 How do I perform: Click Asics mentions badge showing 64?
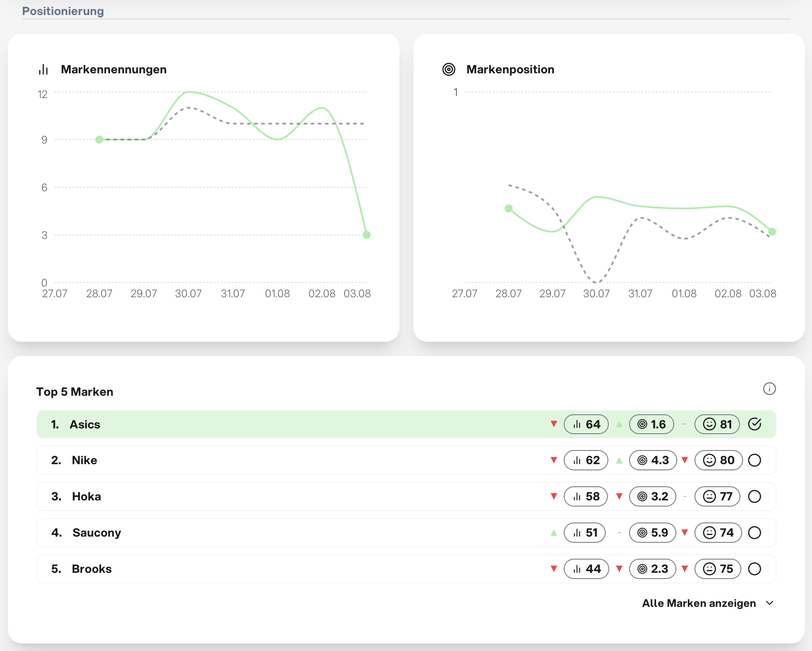click(586, 424)
